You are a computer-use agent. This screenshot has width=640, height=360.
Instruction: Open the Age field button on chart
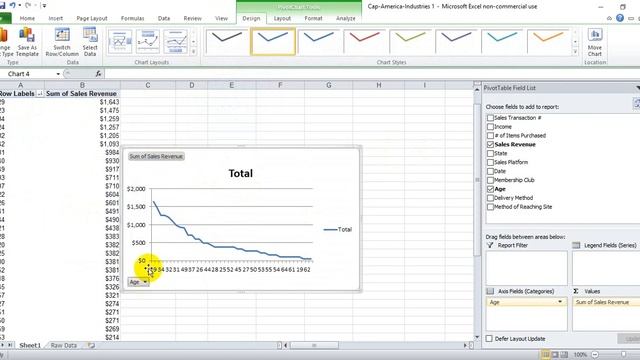pyautogui.click(x=138, y=282)
